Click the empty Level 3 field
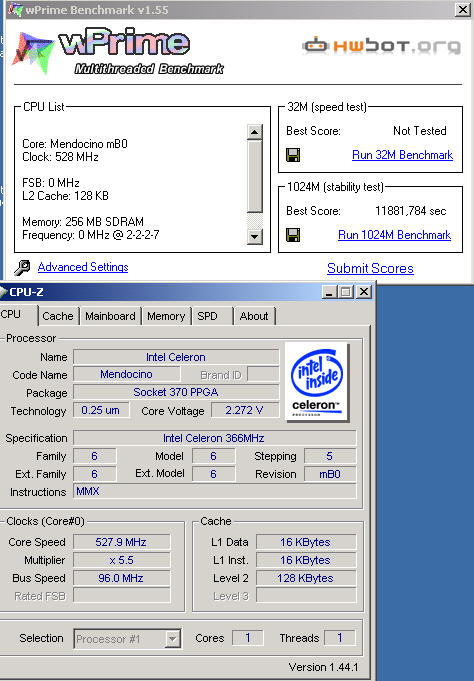Screen dimensions: 474x681 pyautogui.click(x=305, y=595)
